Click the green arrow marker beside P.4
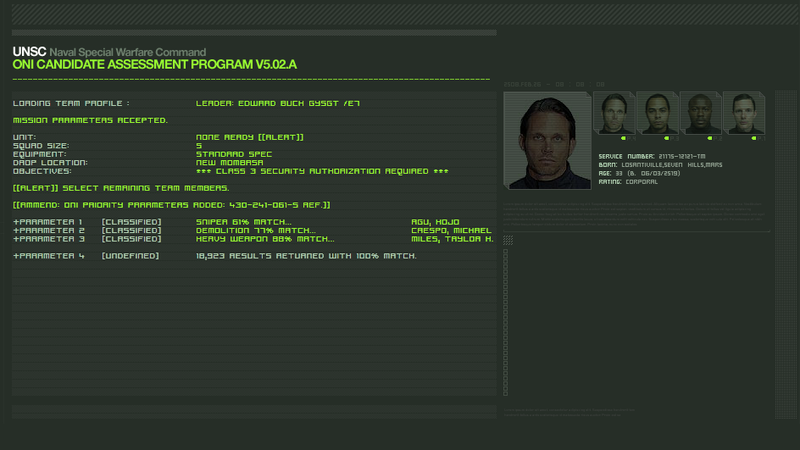Viewport: 800px width, 450px height. (623, 138)
